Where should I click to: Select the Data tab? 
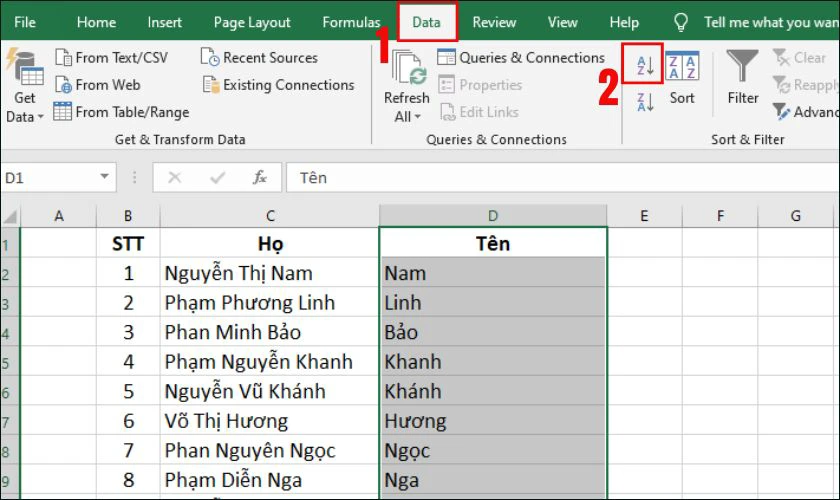pos(426,23)
